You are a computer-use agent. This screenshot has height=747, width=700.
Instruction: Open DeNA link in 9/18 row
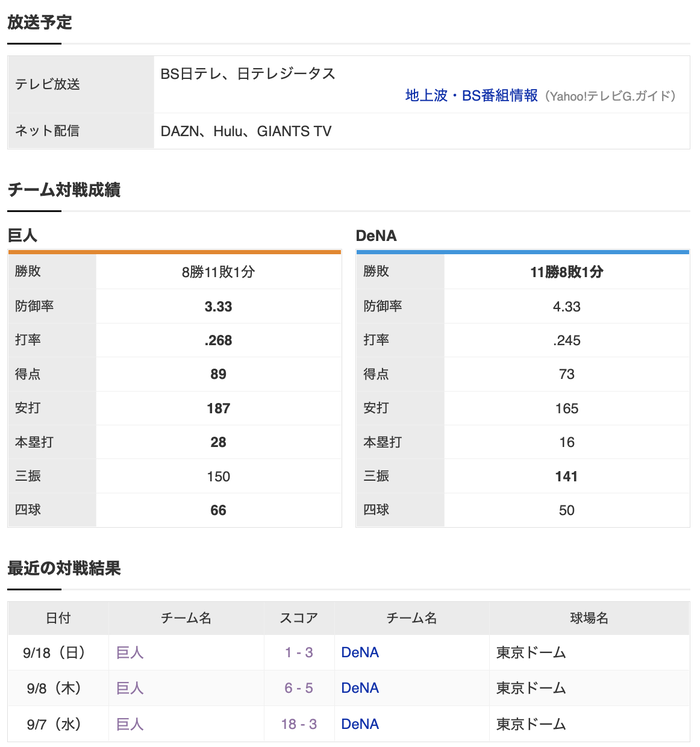pos(360,652)
